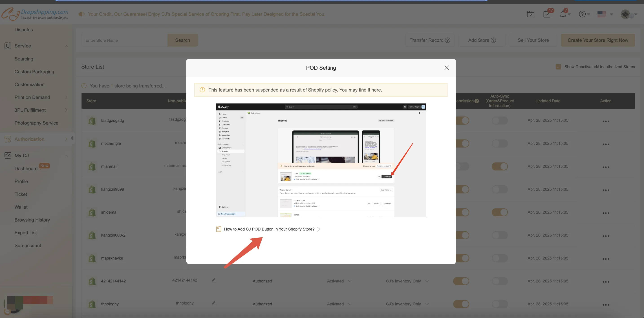Open the checklist tasks icon with badge
The width and height of the screenshot is (644, 318).
547,14
